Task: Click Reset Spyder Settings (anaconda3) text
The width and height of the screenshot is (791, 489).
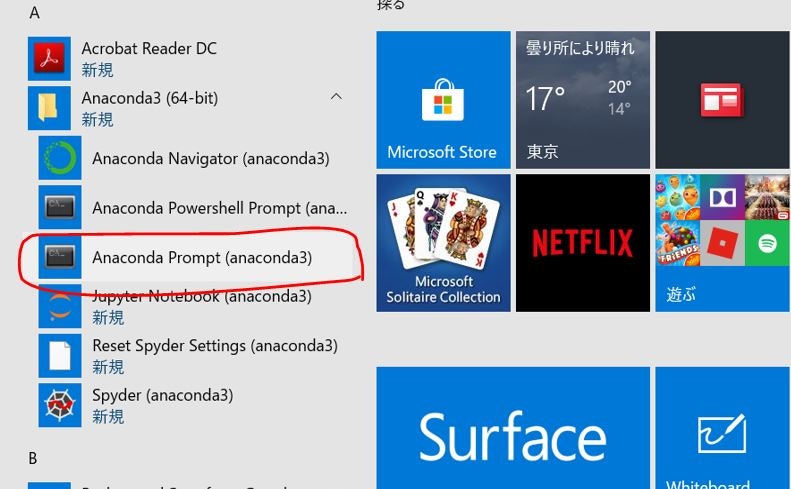Action: [215, 346]
